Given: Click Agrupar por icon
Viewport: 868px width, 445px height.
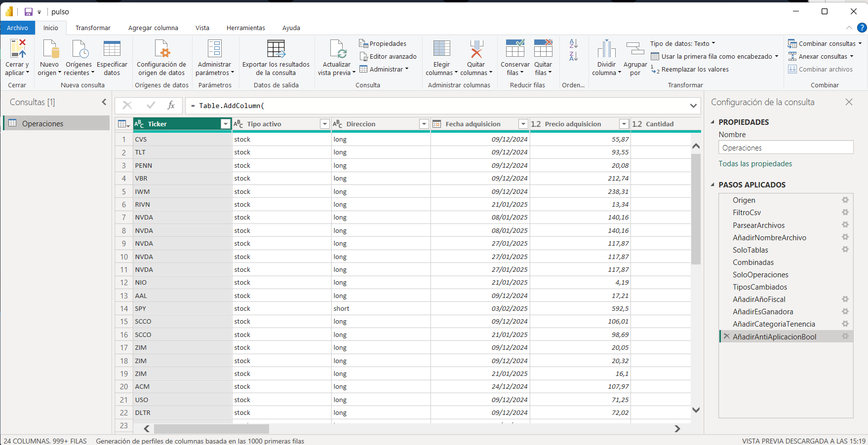Looking at the screenshot, I should click(635, 49).
